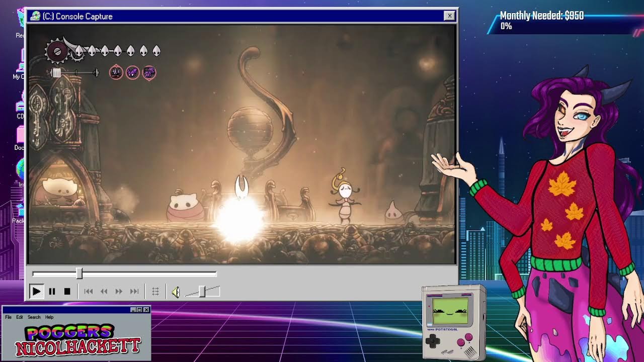
Task: Click the rewind button
Action: click(104, 292)
